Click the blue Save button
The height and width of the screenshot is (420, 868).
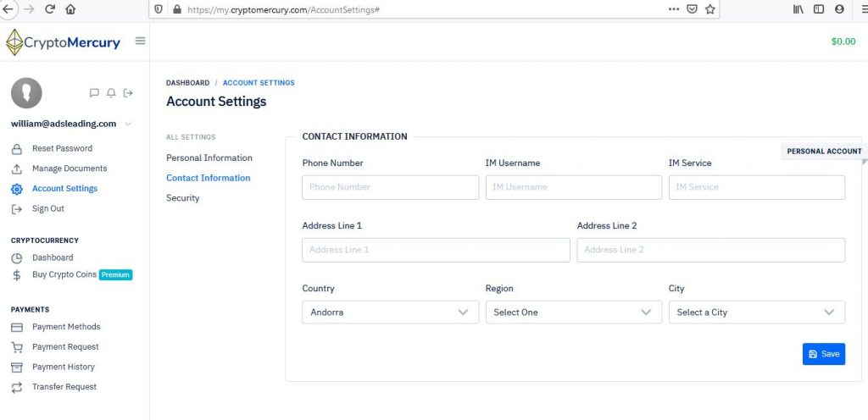pyautogui.click(x=824, y=354)
